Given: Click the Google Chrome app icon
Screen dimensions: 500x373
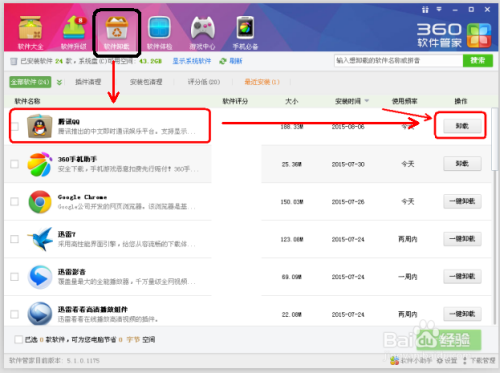Looking at the screenshot, I should 40,202.
